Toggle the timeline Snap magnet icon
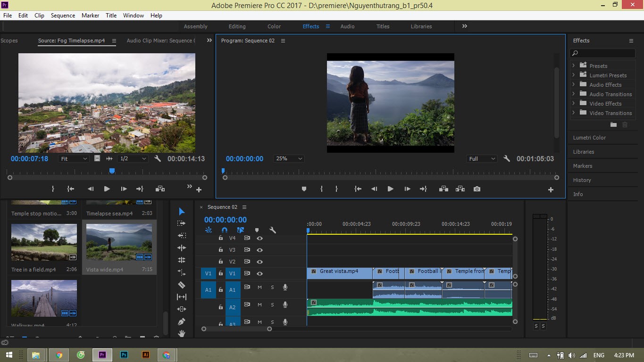The height and width of the screenshot is (362, 644). 225,230
